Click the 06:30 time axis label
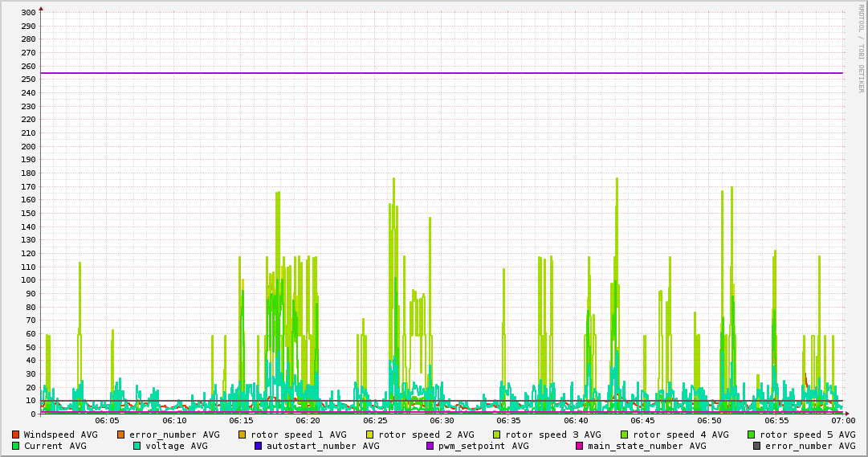This screenshot has width=868, height=457. [442, 421]
